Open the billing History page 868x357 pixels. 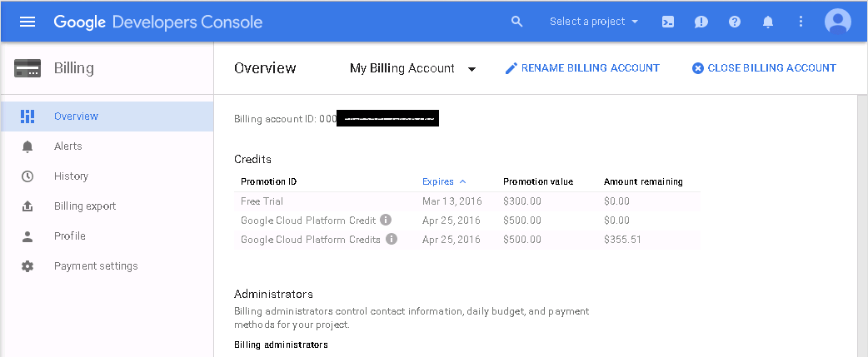tap(71, 176)
